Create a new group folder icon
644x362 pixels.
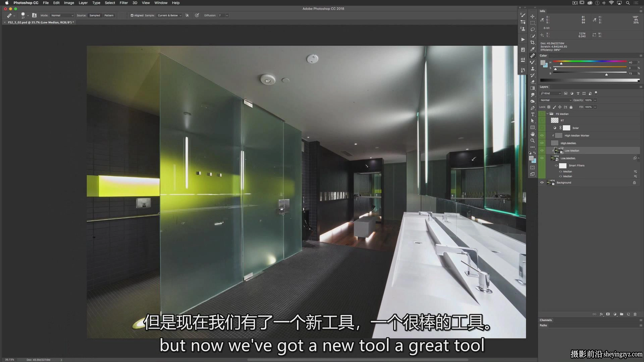pos(622,314)
